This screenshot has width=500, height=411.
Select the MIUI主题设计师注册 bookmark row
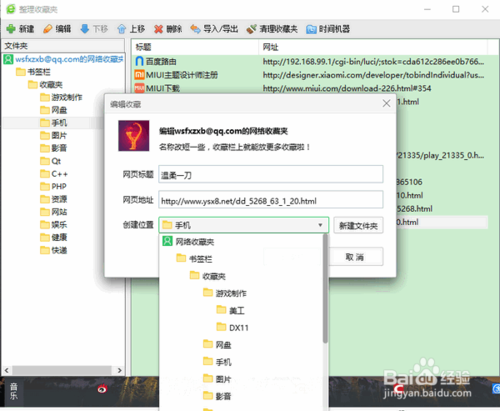click(x=310, y=75)
